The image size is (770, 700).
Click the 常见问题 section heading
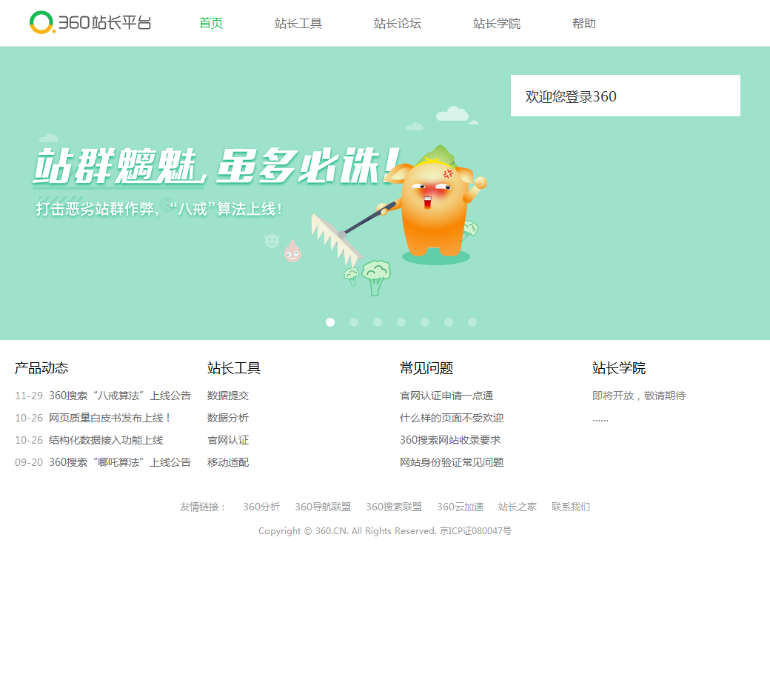pos(426,368)
